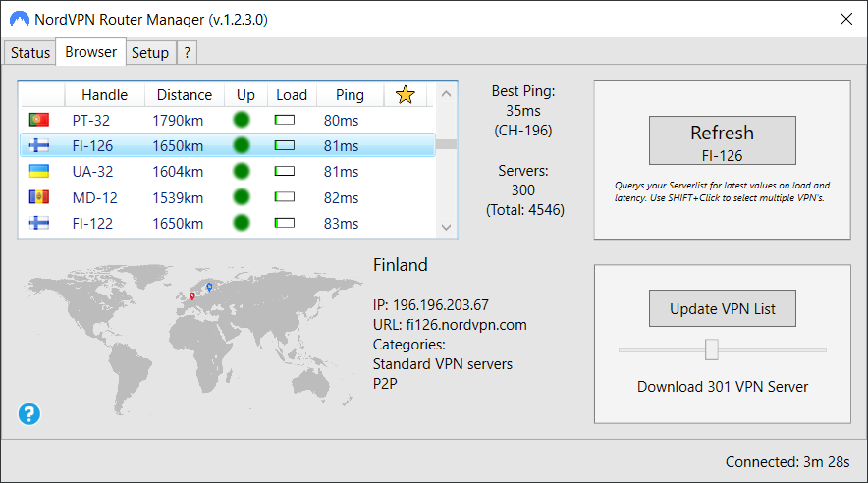Click the Finland flag icon for FI-126
868x483 pixels.
tap(38, 145)
